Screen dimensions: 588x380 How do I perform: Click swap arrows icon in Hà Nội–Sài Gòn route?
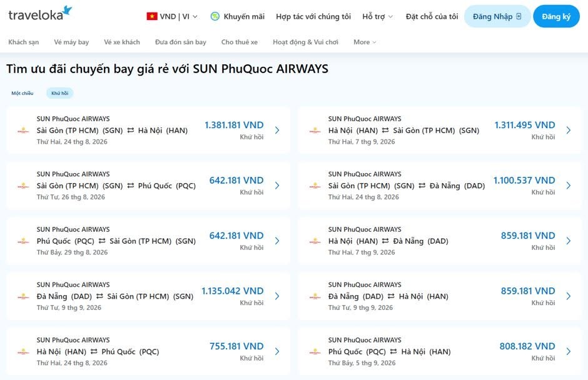click(385, 131)
